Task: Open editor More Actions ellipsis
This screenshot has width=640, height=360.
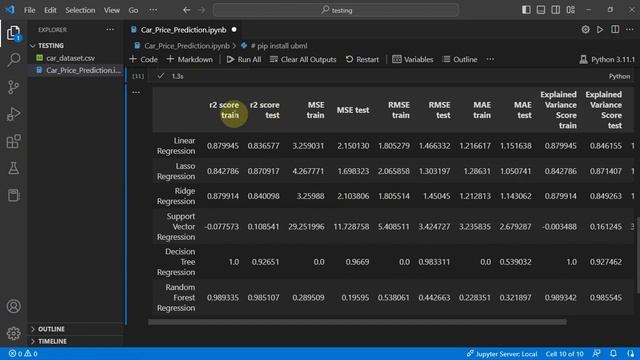Action: [x=630, y=29]
